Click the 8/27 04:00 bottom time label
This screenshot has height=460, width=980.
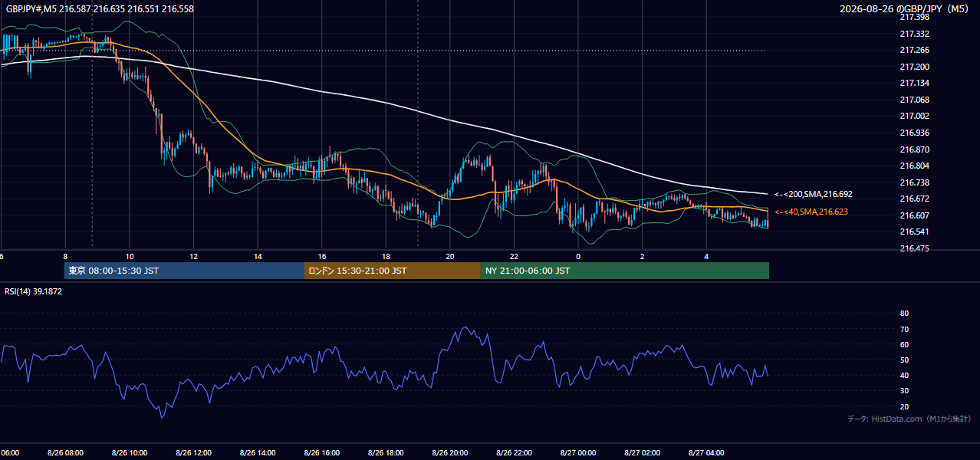706,452
